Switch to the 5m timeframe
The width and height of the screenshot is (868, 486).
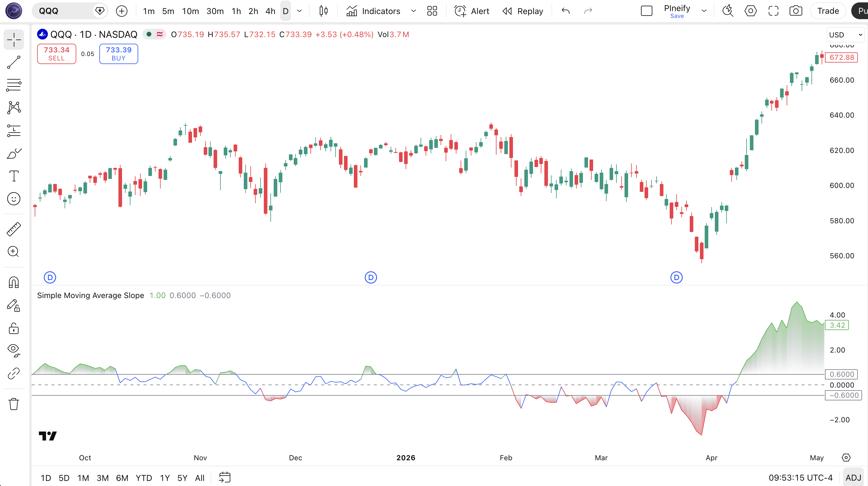coord(168,11)
